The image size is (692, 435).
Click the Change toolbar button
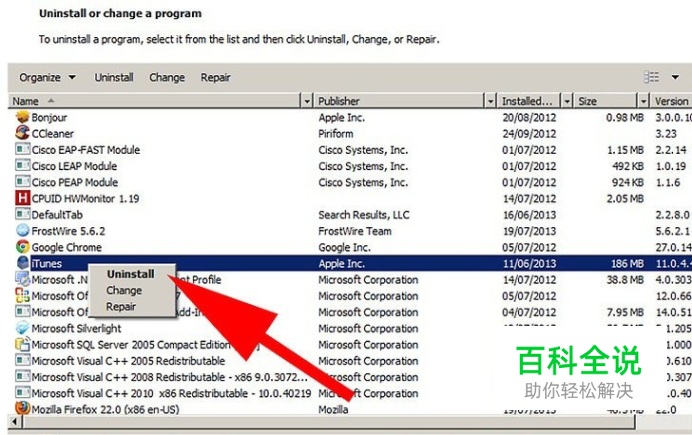167,78
